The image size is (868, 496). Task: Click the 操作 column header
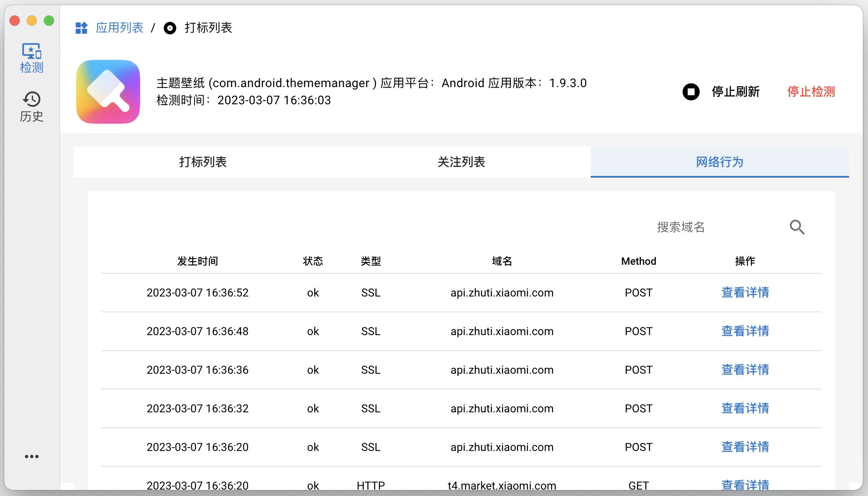745,261
